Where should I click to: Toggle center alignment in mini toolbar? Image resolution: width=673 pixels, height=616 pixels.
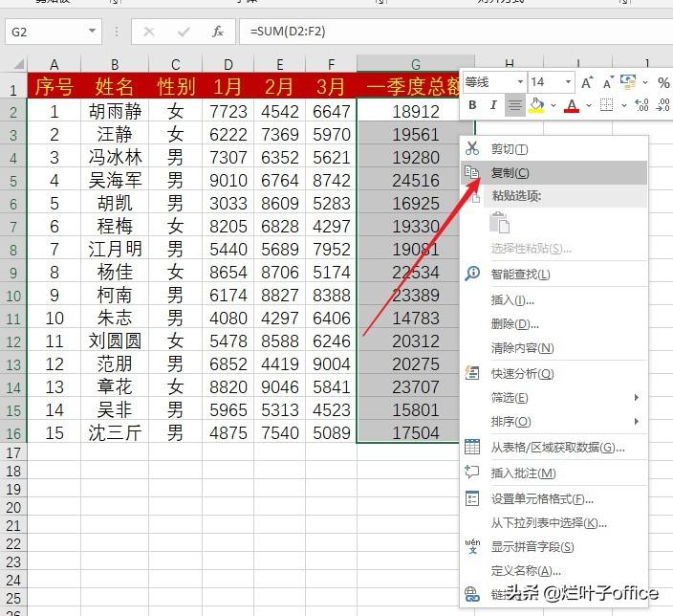(x=515, y=105)
